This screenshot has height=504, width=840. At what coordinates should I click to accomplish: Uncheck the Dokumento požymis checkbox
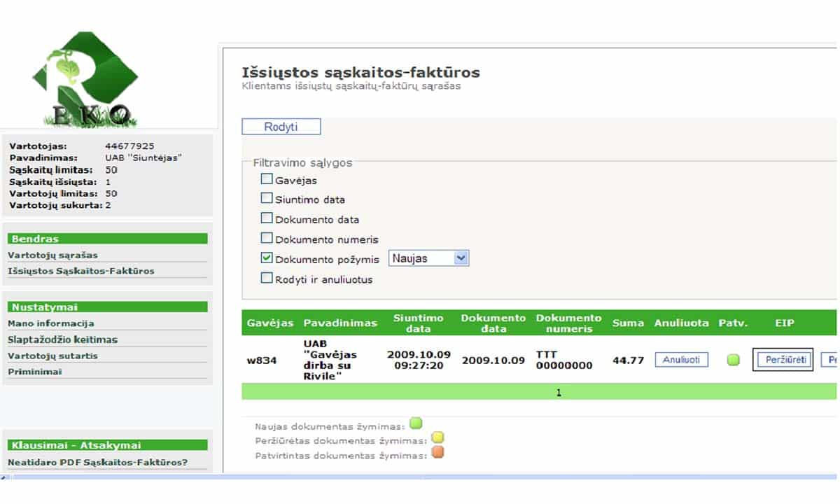pyautogui.click(x=267, y=258)
